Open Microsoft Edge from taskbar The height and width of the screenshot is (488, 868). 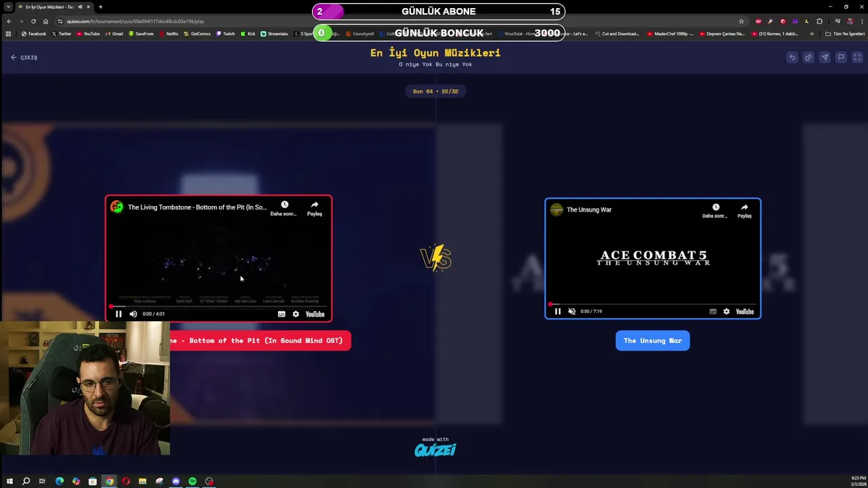tap(59, 481)
